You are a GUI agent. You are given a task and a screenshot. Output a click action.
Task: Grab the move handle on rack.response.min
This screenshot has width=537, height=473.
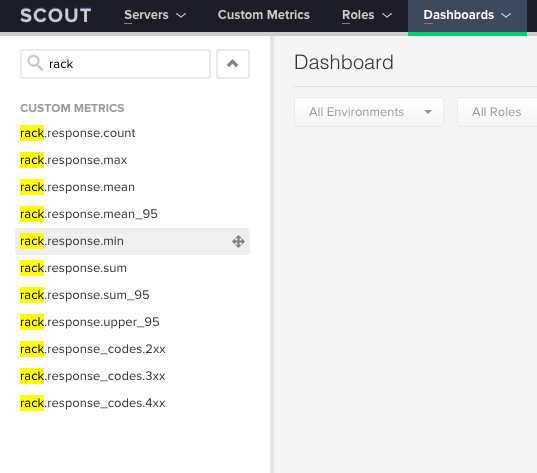[x=238, y=241]
